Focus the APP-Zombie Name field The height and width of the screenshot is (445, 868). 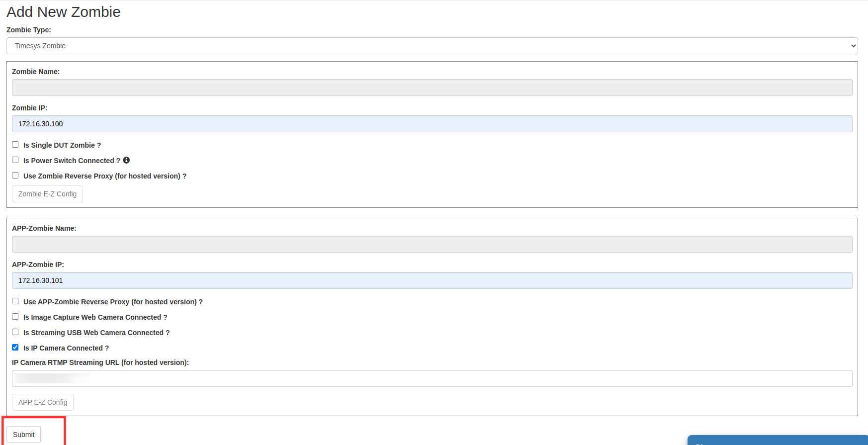(432, 244)
